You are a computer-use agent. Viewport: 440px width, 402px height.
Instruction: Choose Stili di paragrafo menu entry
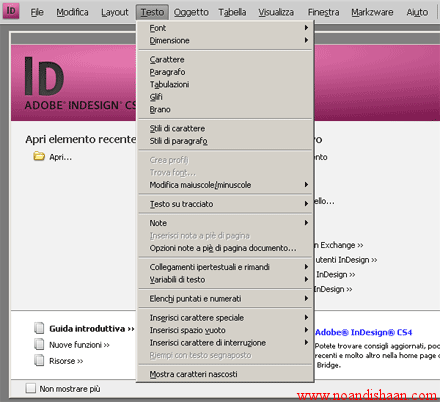[x=225, y=141]
